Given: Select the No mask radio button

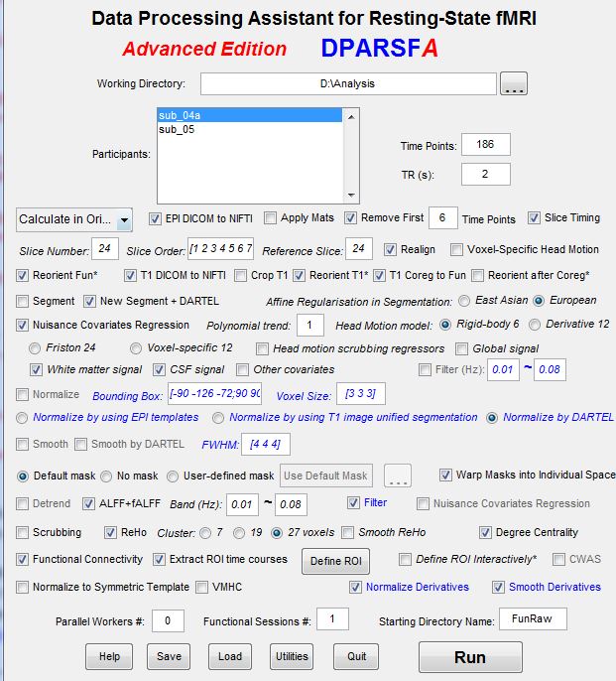Looking at the screenshot, I should [x=106, y=477].
